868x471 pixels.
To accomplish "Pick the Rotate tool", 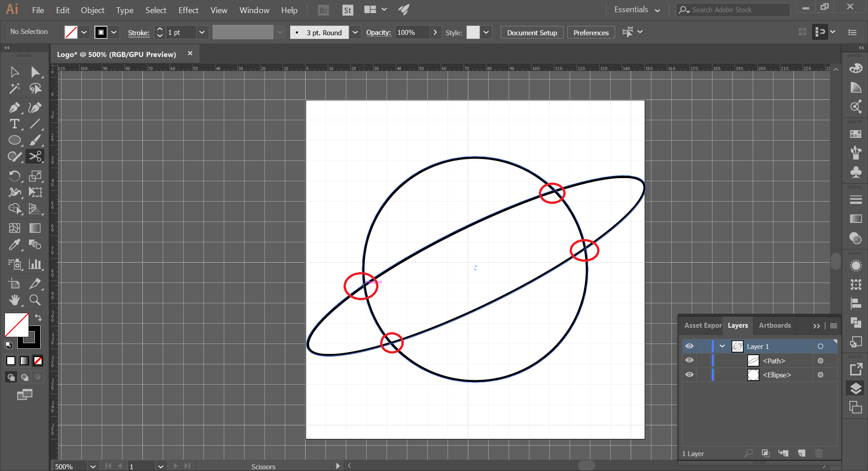I will click(14, 176).
